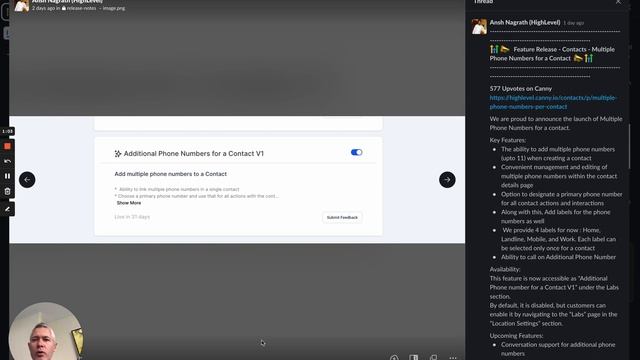Click the sparkle icon beside Additional Phone Numbers title
The image size is (640, 360).
tap(118, 153)
